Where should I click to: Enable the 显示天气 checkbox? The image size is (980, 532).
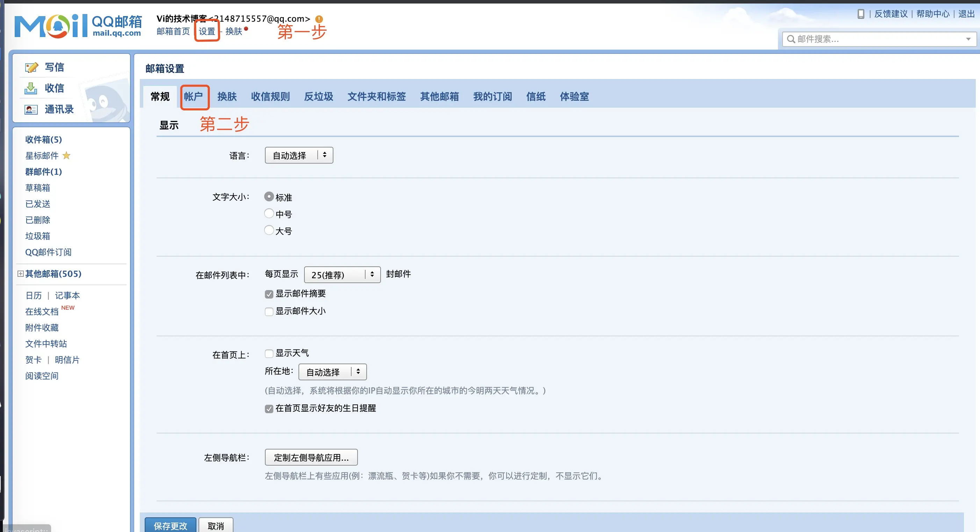pos(269,353)
